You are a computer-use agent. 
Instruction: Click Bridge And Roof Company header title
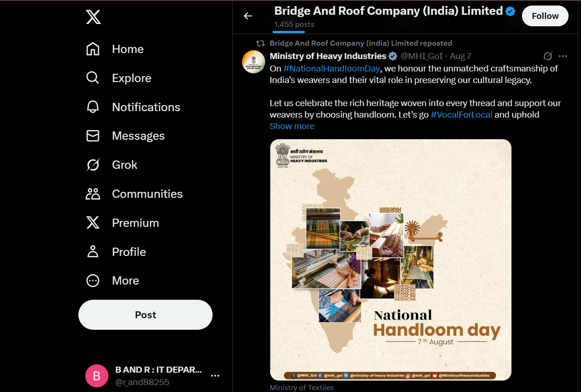[x=388, y=11]
